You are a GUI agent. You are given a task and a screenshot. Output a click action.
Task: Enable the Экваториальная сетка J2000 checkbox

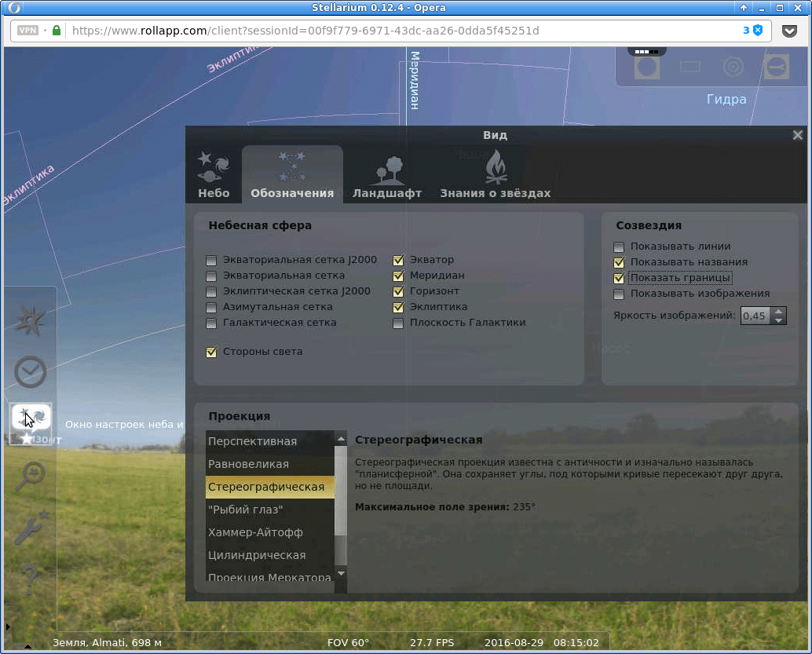[211, 260]
